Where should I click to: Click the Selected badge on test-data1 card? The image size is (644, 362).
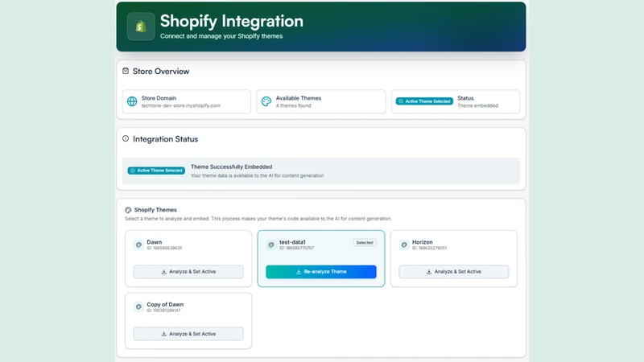pyautogui.click(x=365, y=243)
